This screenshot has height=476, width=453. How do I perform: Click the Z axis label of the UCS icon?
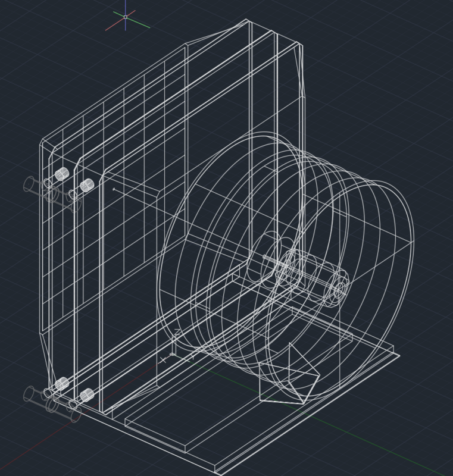click(177, 332)
